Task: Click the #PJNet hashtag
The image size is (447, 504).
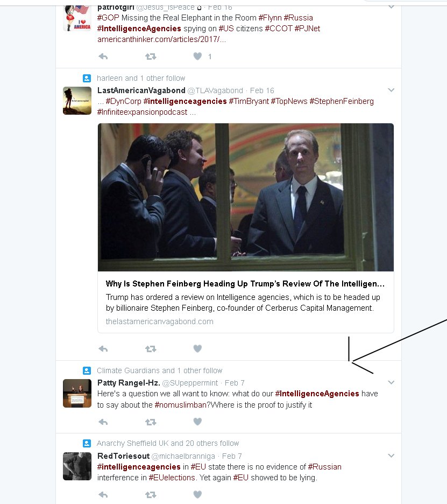Action: coord(307,29)
